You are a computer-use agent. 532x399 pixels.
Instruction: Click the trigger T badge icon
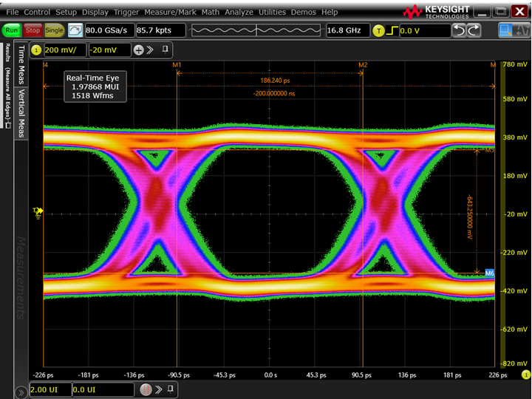379,30
